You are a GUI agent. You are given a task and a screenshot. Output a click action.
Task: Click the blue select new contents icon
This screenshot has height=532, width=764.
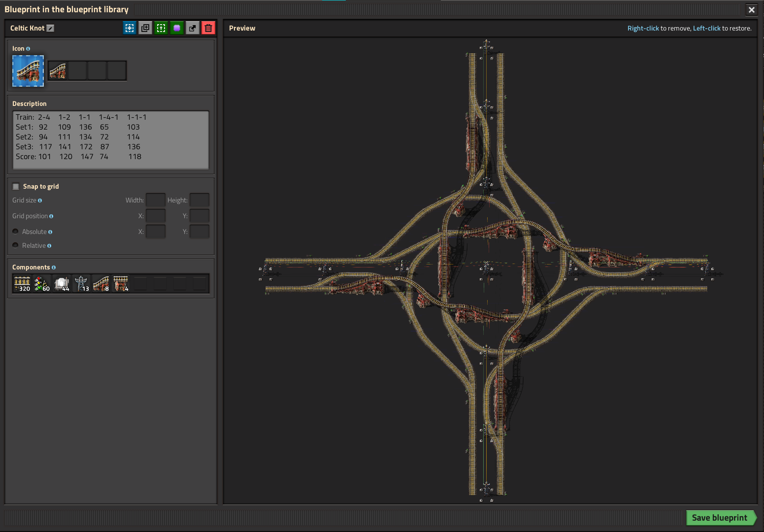pyautogui.click(x=130, y=28)
